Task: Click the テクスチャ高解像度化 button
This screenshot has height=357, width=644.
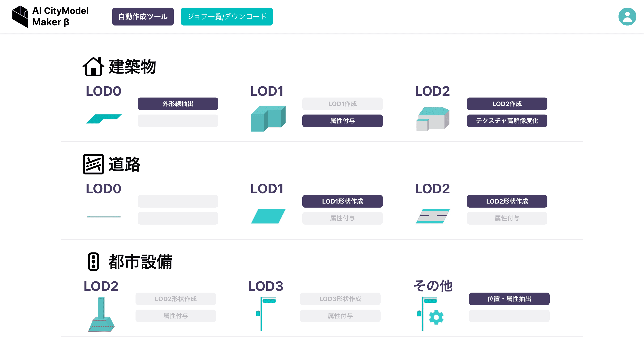Action: tap(507, 121)
